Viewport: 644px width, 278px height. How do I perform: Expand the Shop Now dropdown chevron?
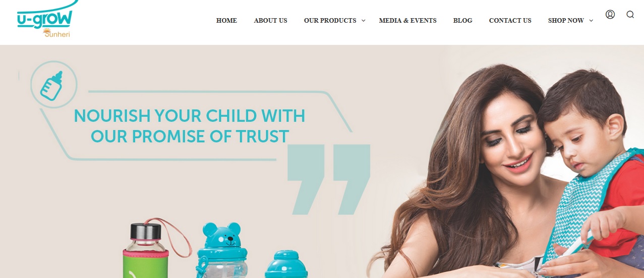pos(591,21)
